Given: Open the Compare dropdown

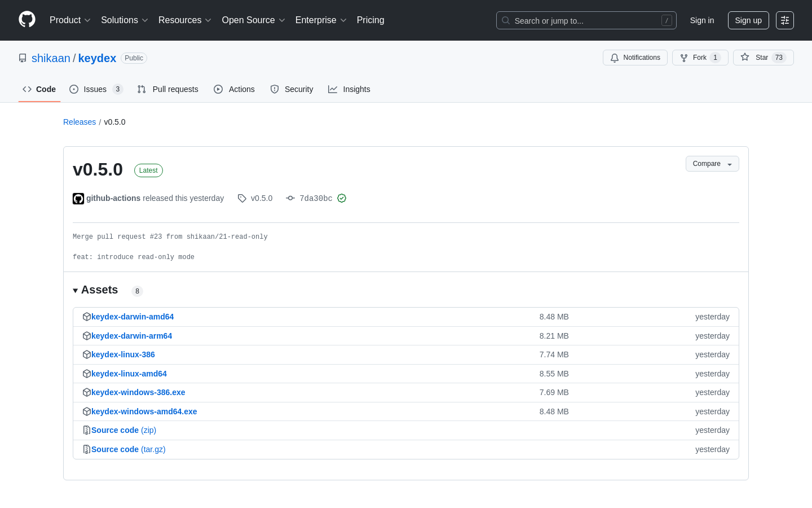Looking at the screenshot, I should tap(712, 164).
